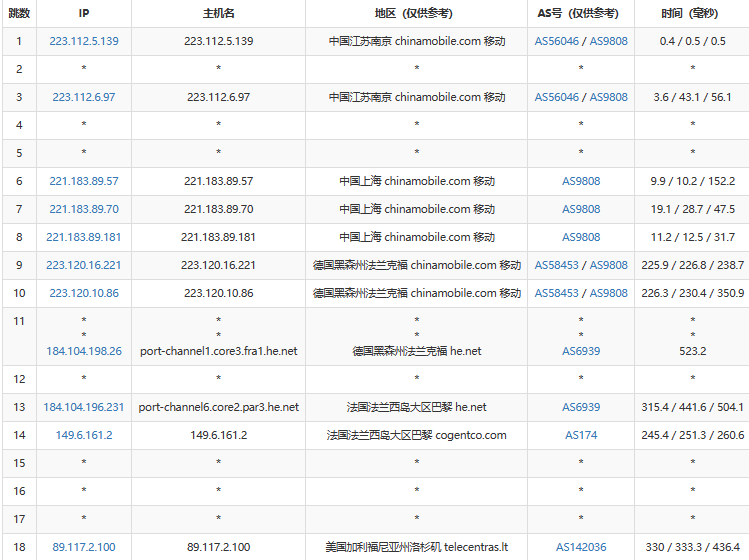Select the AS号 (仅供参考) column header
This screenshot has height=560, width=749.
point(581,13)
